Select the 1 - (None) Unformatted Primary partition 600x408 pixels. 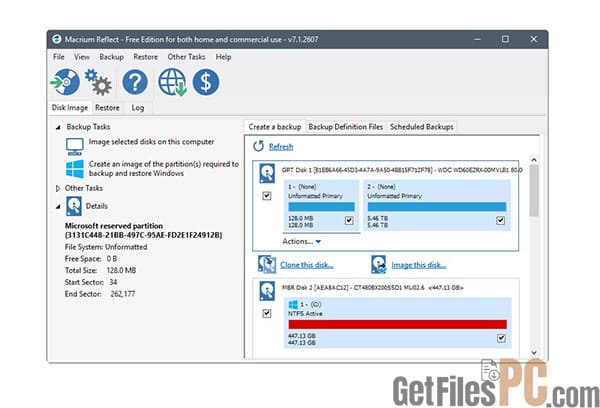point(321,206)
